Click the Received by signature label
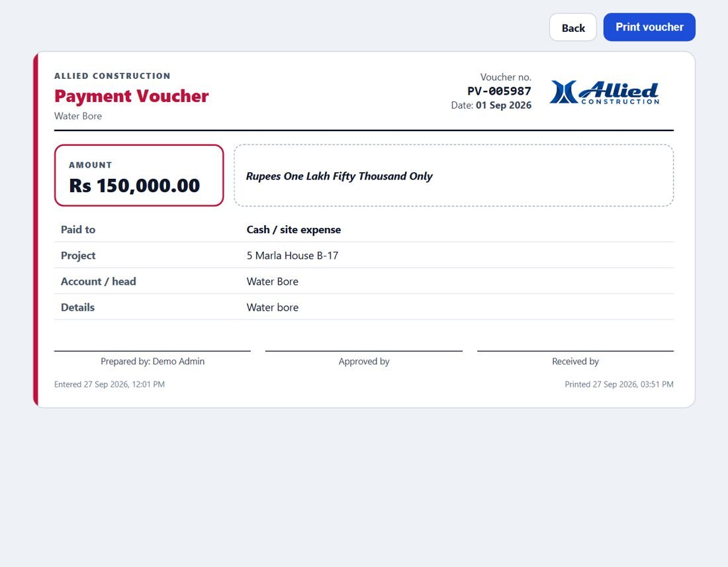The width and height of the screenshot is (728, 567). [x=575, y=362]
